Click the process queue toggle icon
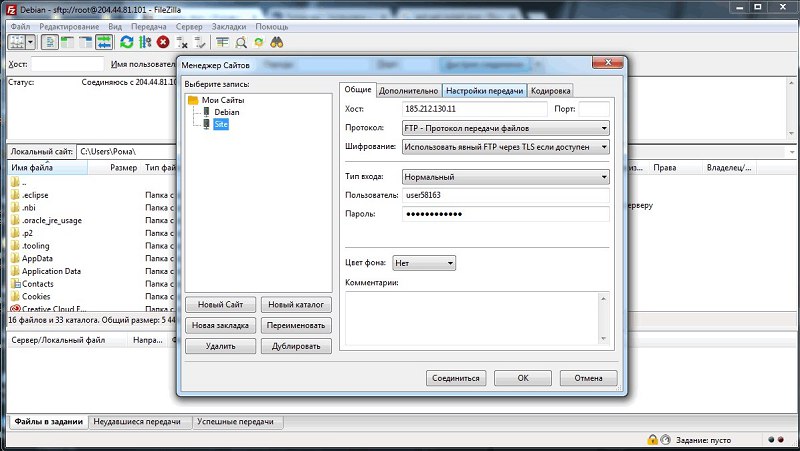The image size is (800, 451). pyautogui.click(x=145, y=42)
